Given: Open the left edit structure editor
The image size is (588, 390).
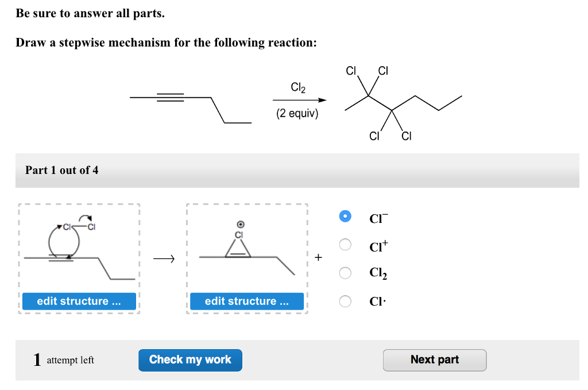Looking at the screenshot, I should (78, 301).
